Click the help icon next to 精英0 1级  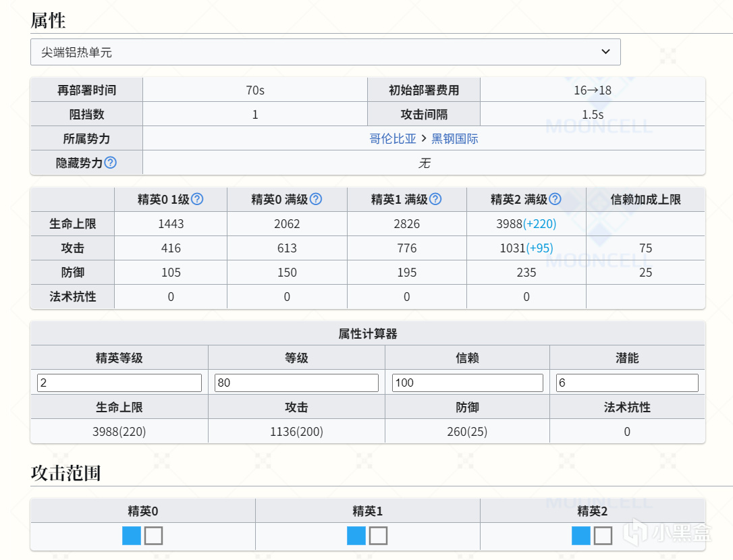(x=197, y=199)
